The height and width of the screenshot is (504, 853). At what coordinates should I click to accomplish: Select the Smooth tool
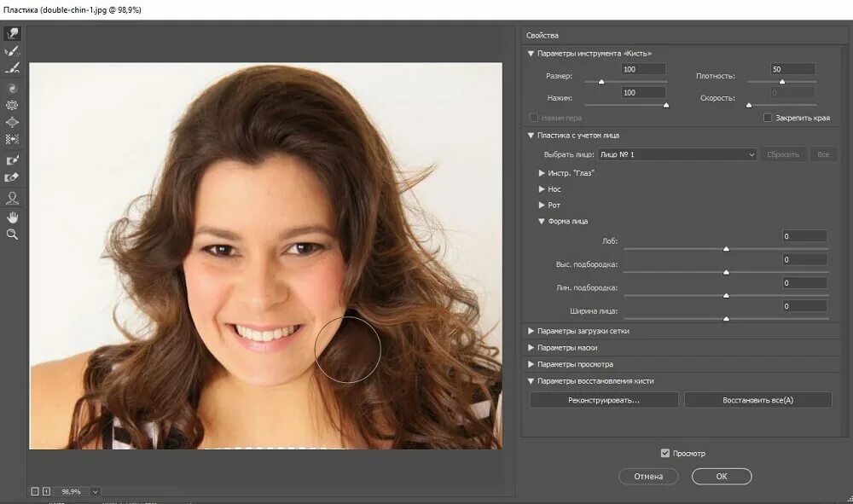12,68
